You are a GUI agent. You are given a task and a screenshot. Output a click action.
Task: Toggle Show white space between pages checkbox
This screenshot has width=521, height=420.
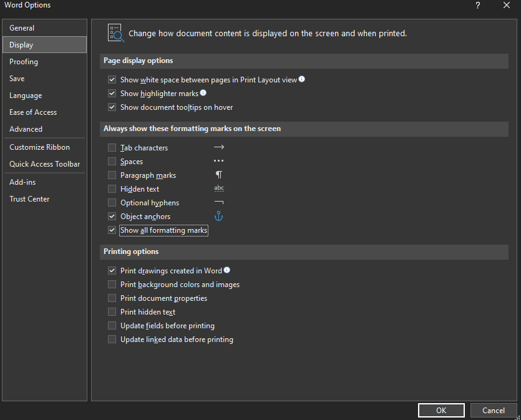click(112, 80)
